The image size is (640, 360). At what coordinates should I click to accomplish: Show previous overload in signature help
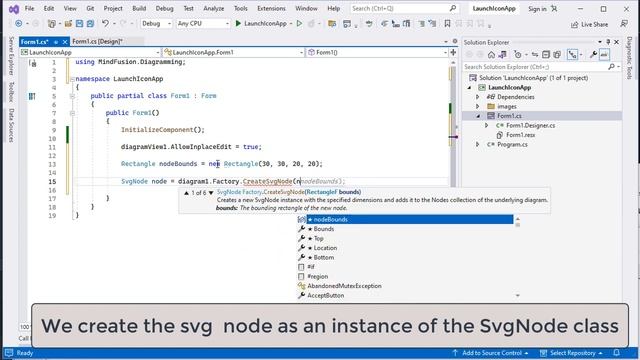coord(187,193)
